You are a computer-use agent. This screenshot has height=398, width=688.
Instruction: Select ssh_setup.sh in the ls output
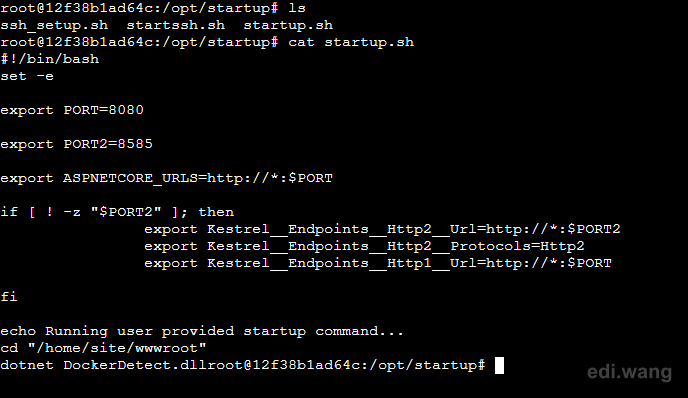(x=54, y=25)
